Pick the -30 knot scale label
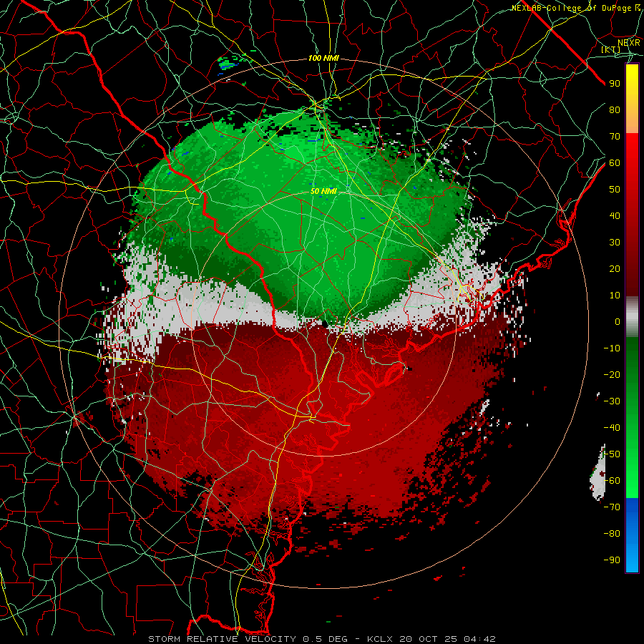The image size is (644, 644). pos(612,401)
